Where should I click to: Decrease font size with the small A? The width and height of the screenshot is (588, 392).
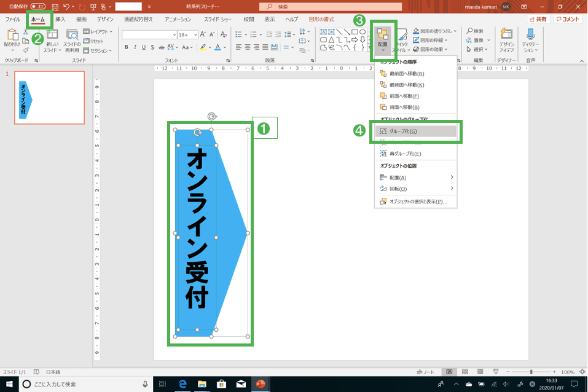pyautogui.click(x=212, y=34)
